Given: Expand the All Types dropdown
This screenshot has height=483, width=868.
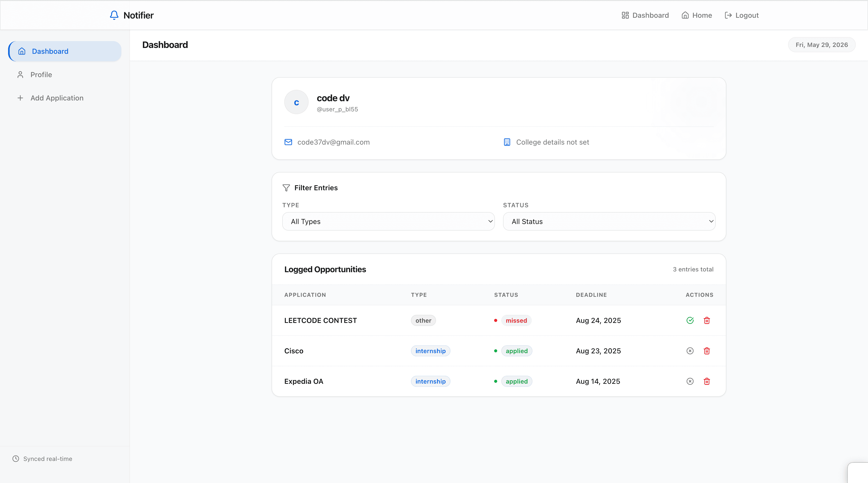Looking at the screenshot, I should [x=388, y=221].
